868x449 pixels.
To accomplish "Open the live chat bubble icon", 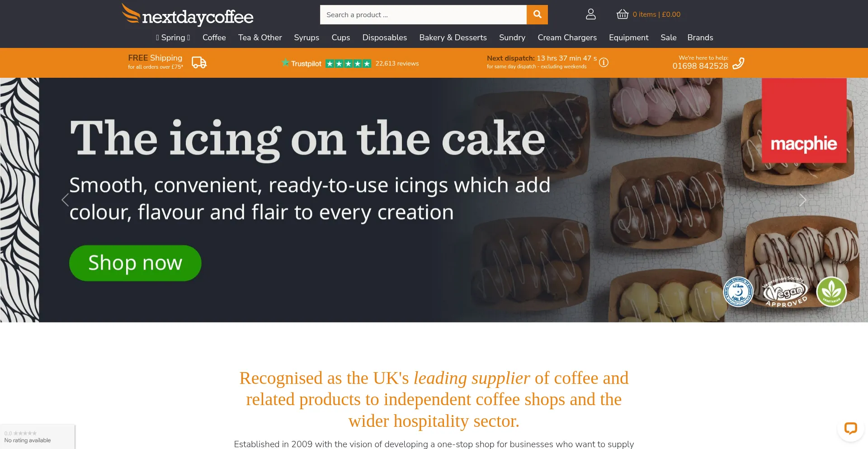I will pos(850,428).
